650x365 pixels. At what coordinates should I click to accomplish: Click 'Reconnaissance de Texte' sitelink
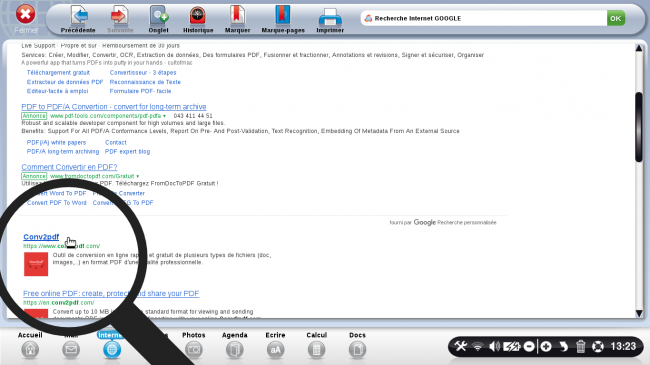point(145,82)
